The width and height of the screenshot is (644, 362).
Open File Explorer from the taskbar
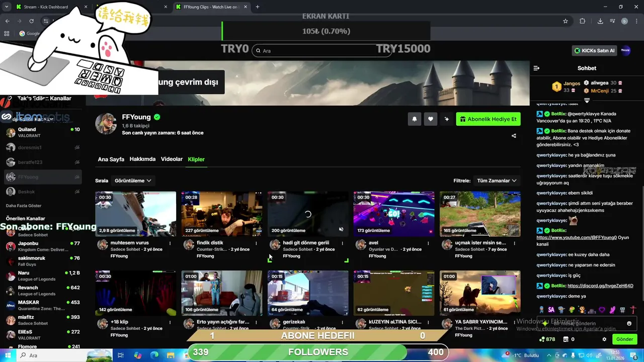tap(171, 355)
